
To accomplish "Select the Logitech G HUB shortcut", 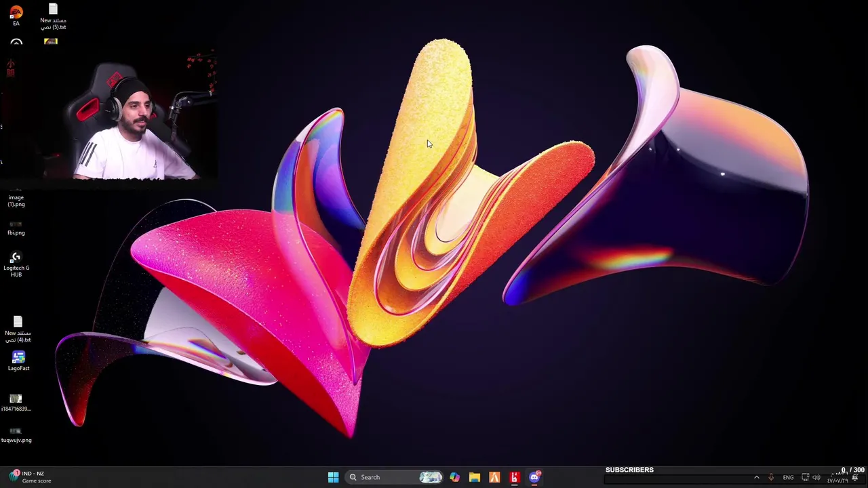I will click(16, 264).
